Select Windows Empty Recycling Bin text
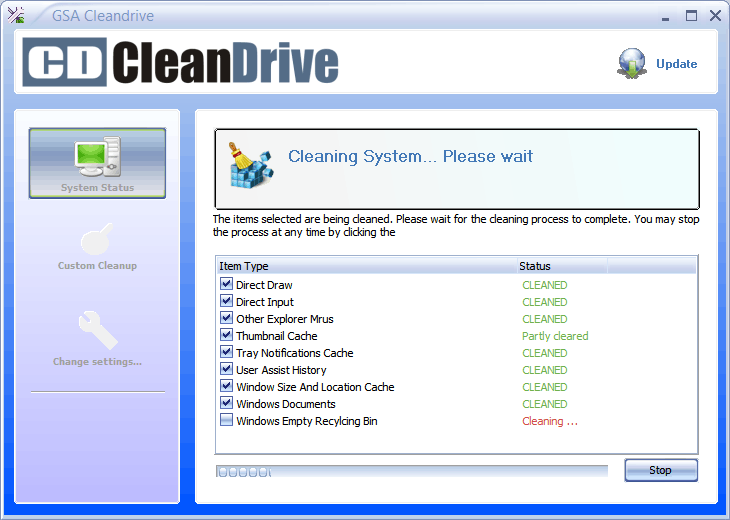The image size is (730, 520). [x=307, y=421]
